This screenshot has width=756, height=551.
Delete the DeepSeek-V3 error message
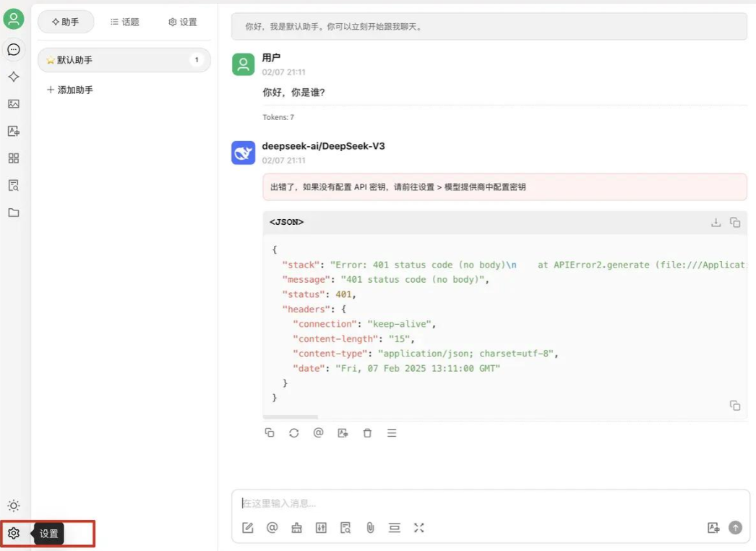click(x=367, y=433)
